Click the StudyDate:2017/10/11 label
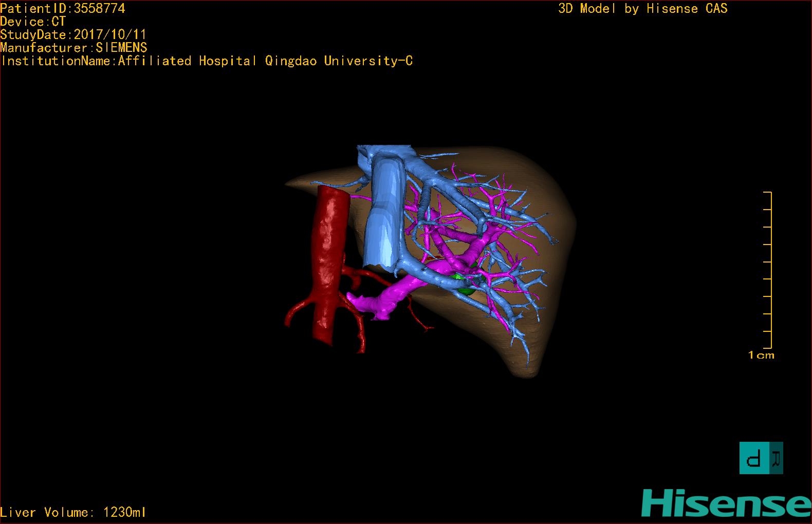The image size is (812, 524). pyautogui.click(x=73, y=34)
